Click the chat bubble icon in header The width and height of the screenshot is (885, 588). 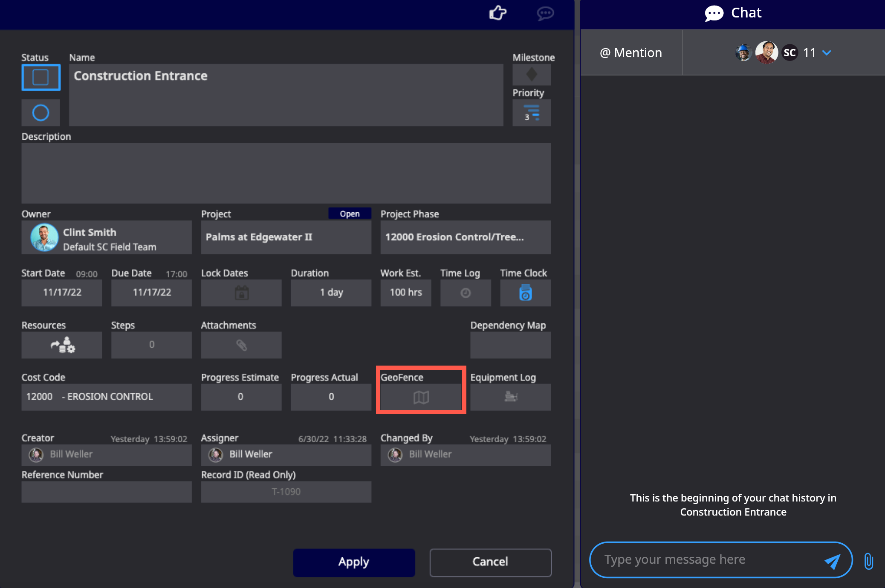click(x=545, y=13)
